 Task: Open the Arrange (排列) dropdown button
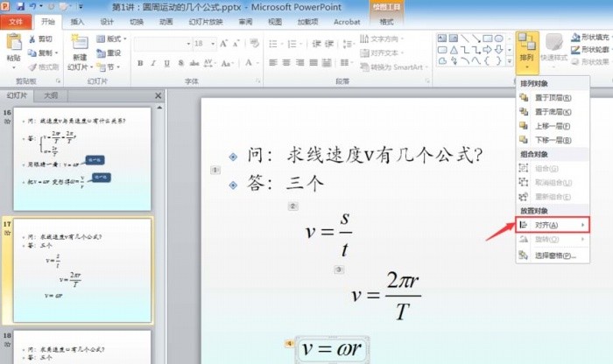pos(527,52)
